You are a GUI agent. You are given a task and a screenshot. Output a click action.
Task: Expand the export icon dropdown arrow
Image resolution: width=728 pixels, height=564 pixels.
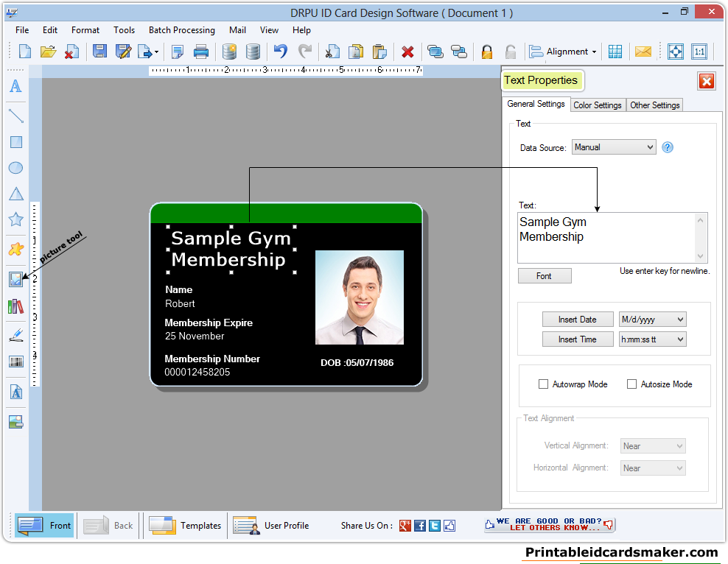156,52
